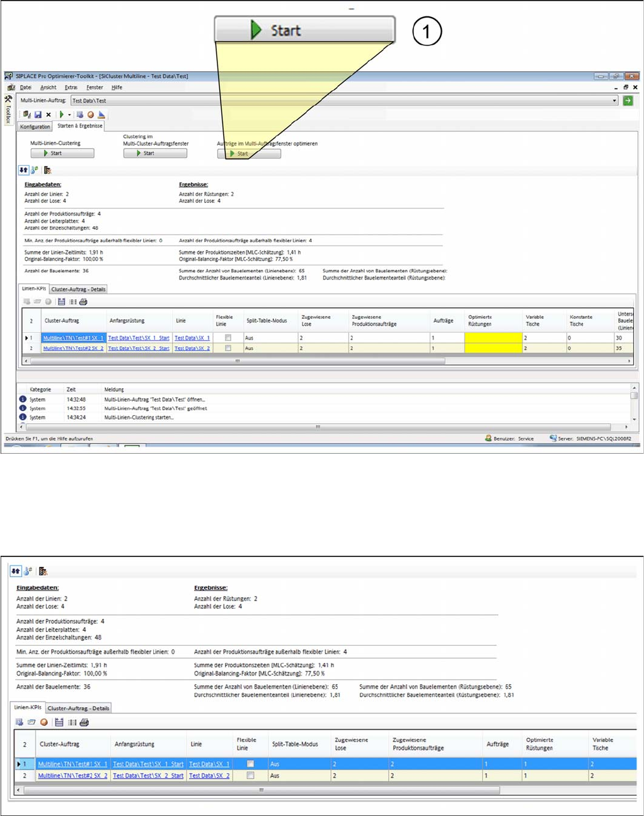Open Multiline\TN\Test#1 SX_1 link in upper table
The width and height of the screenshot is (644, 816).
[x=73, y=338]
